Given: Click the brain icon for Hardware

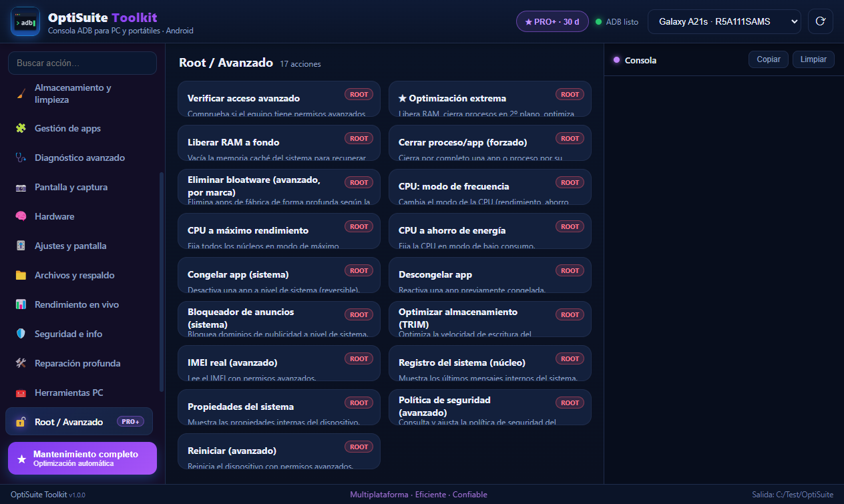Looking at the screenshot, I should [21, 216].
